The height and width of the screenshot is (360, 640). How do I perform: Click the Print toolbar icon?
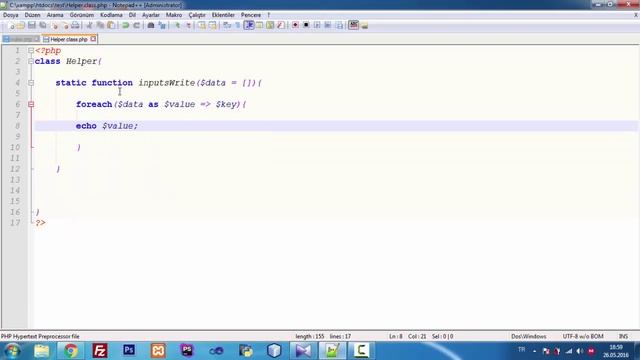pyautogui.click(x=75, y=25)
